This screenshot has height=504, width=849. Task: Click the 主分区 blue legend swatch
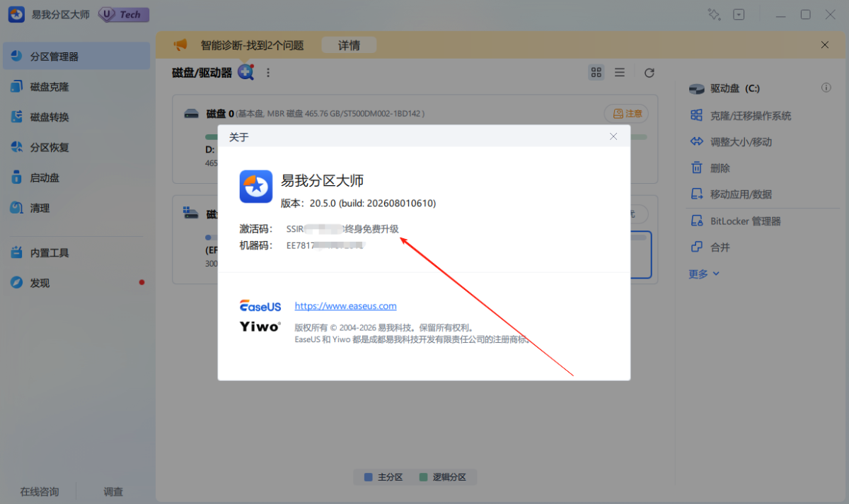click(x=368, y=477)
